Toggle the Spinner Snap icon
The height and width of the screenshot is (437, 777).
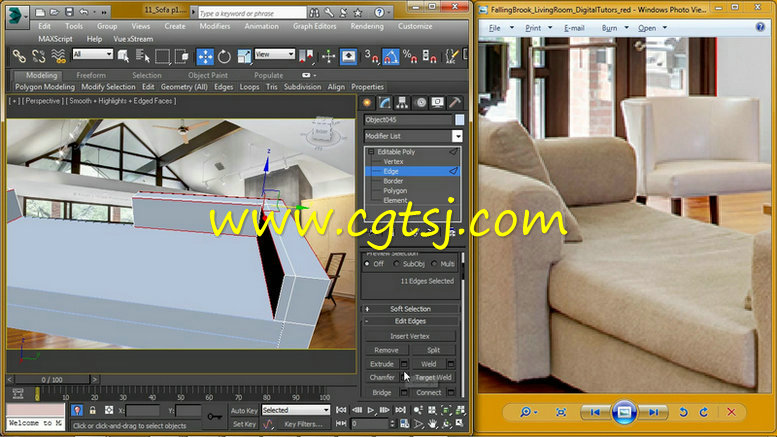tap(429, 56)
